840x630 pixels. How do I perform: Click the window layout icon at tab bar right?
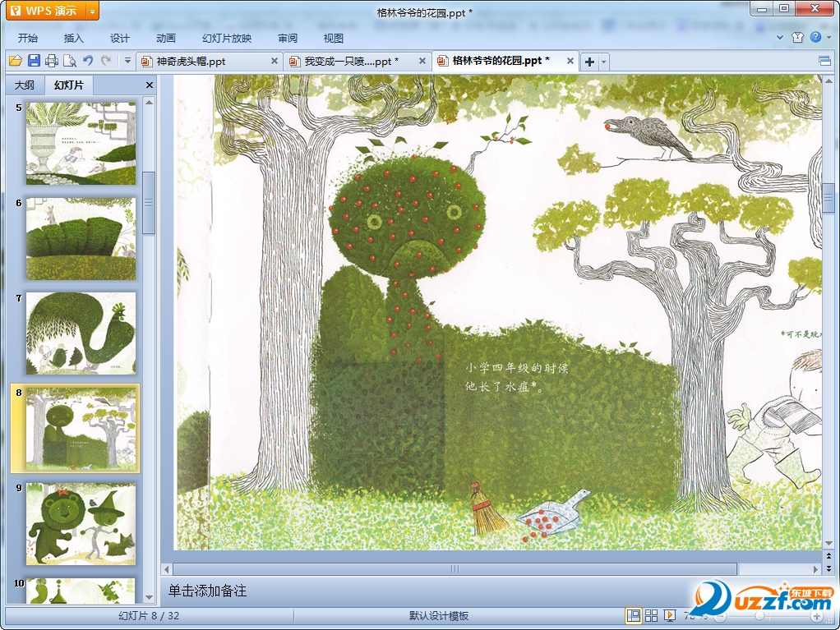tap(825, 61)
